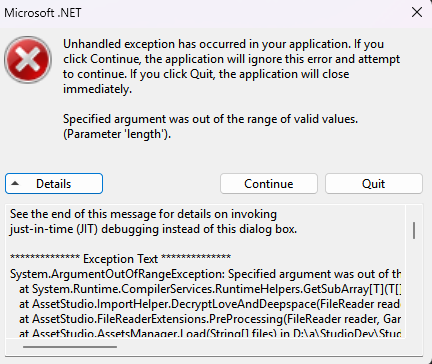Click the Exception Text header line

coord(120,259)
